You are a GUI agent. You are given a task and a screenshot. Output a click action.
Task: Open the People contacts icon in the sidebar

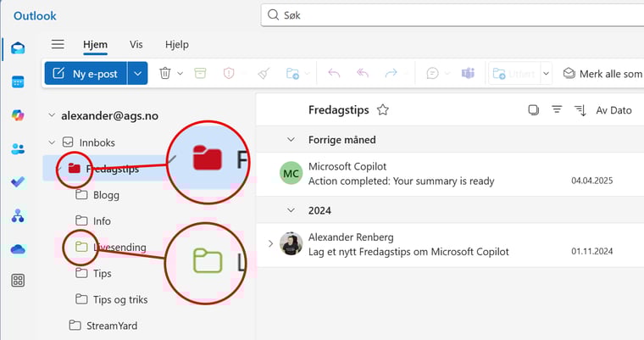pyautogui.click(x=18, y=148)
